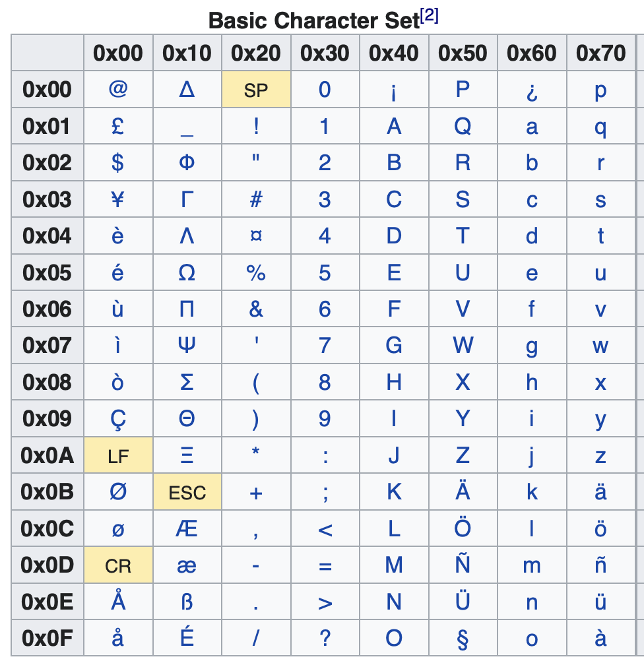Click the ¥ yen symbol link
The width and height of the screenshot is (644, 665).
click(118, 199)
